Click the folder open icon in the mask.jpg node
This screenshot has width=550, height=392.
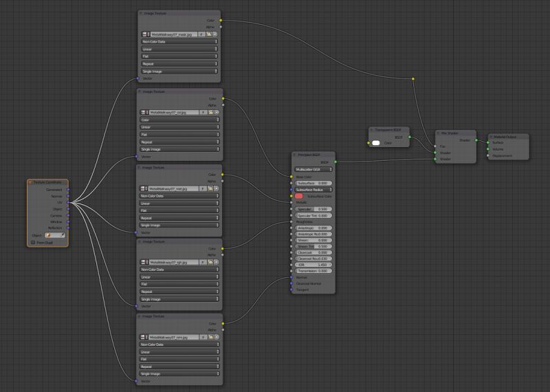(209, 34)
